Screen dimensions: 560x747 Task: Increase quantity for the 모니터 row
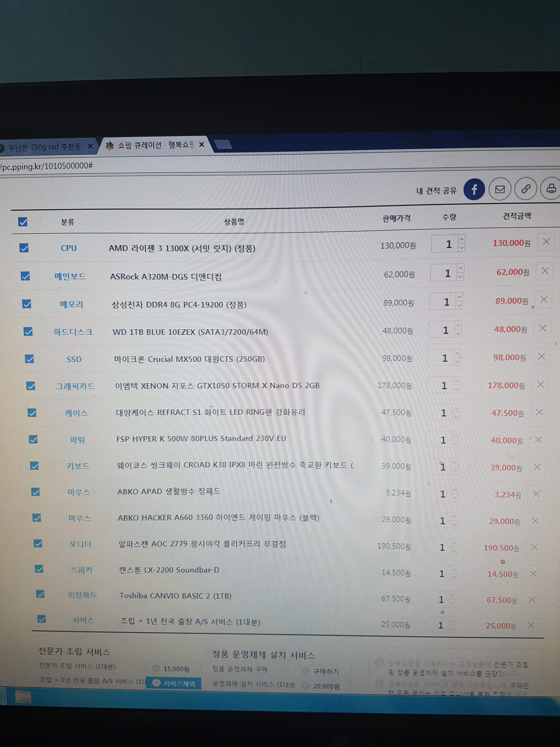click(454, 544)
